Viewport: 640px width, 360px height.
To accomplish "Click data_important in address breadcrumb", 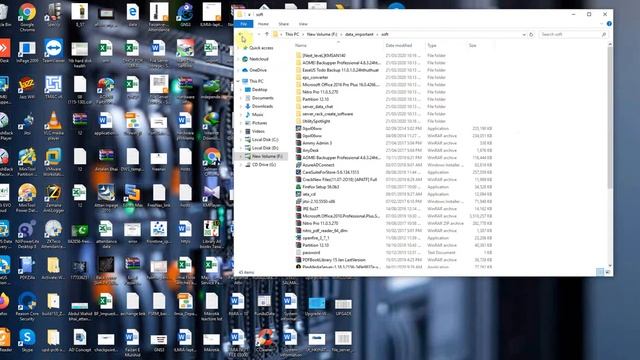I will (x=359, y=34).
